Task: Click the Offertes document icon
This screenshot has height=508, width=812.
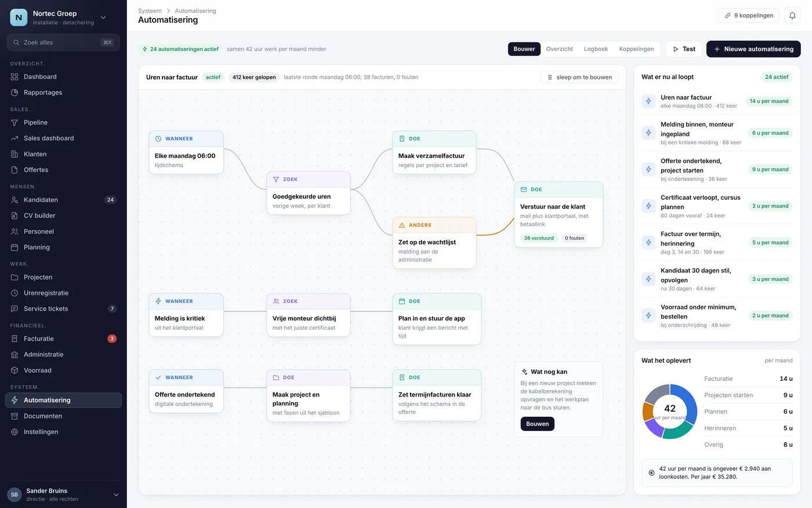Action: (14, 170)
